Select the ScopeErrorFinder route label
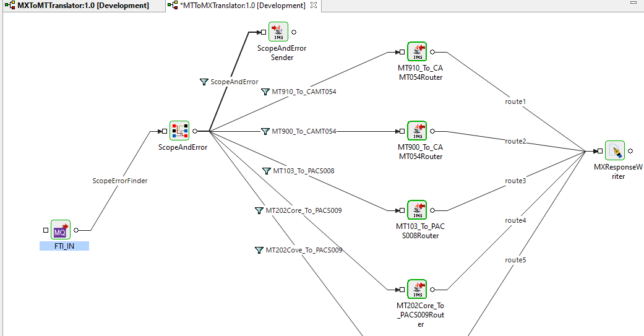The width and height of the screenshot is (644, 336). click(x=120, y=181)
